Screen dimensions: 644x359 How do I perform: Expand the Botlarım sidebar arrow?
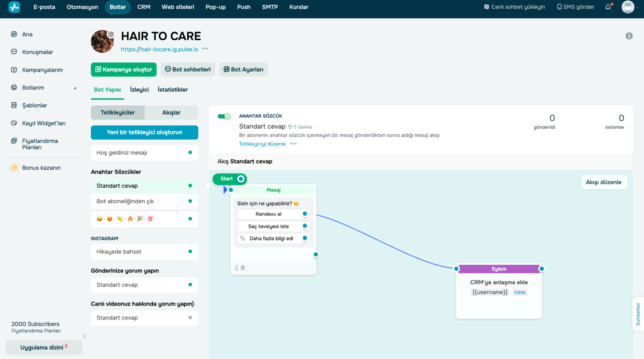(75, 88)
